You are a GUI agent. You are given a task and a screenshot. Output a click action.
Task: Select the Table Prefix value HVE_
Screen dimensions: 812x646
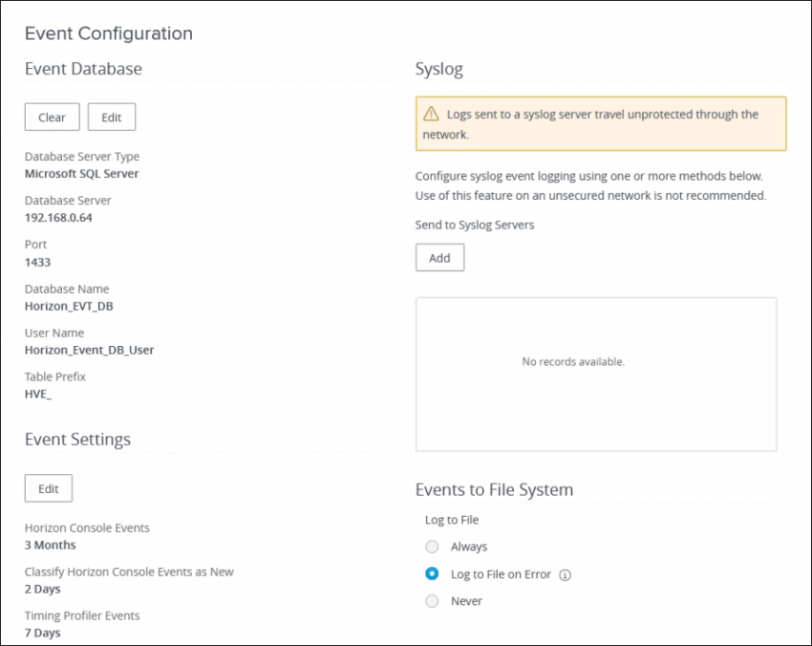point(38,394)
